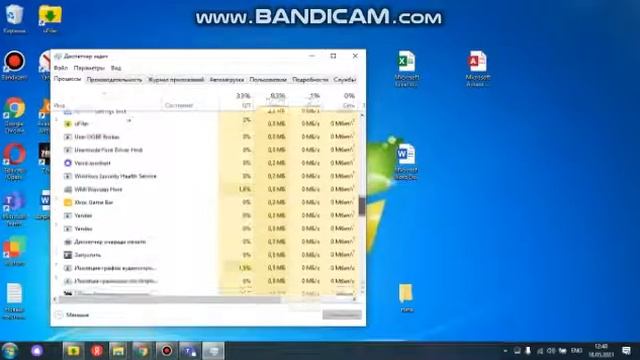Select the Xbox Game Bar process name
The image size is (640, 360).
[x=93, y=202]
